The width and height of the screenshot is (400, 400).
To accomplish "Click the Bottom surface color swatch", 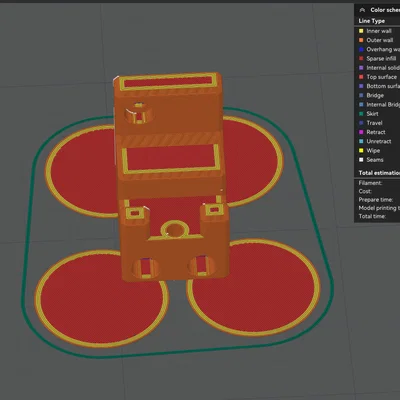I will pyautogui.click(x=361, y=86).
